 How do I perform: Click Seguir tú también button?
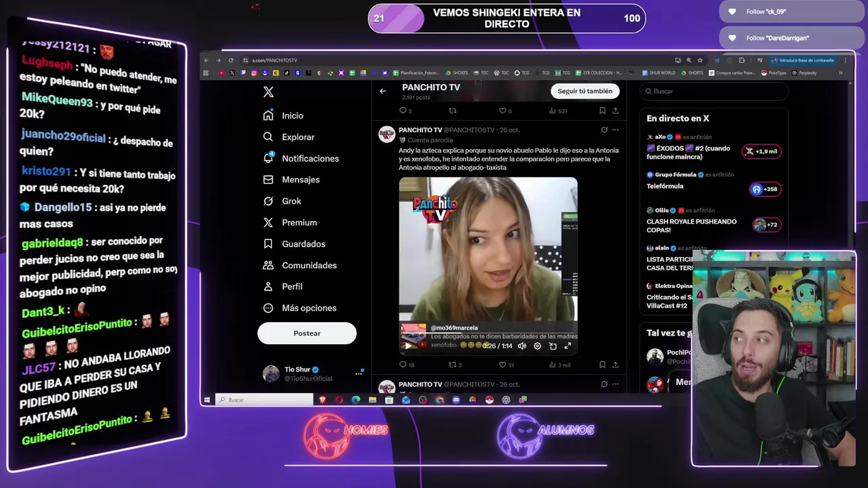coord(585,91)
